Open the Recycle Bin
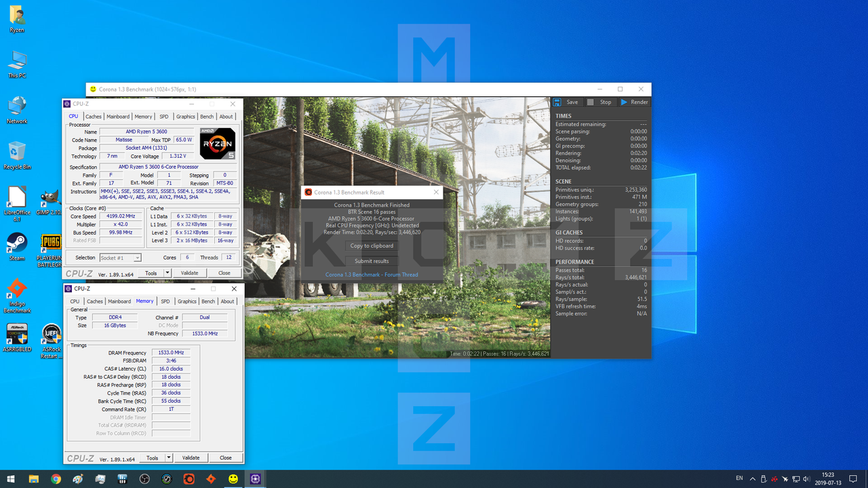868x488 pixels. click(17, 155)
